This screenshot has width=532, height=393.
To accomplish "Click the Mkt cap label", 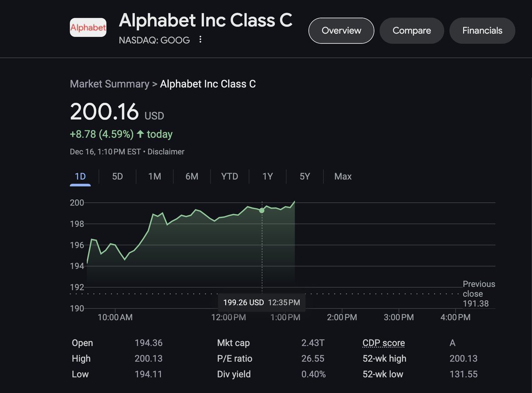I will pyautogui.click(x=234, y=343).
